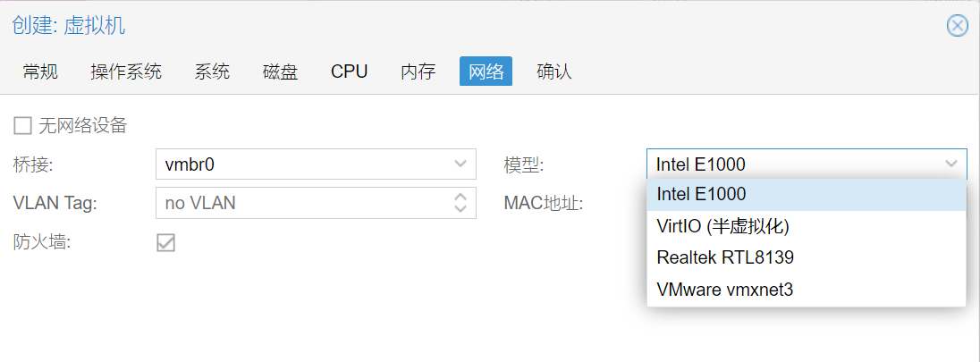This screenshot has height=362, width=980.
Task: Select the 内存 tab
Action: point(418,72)
